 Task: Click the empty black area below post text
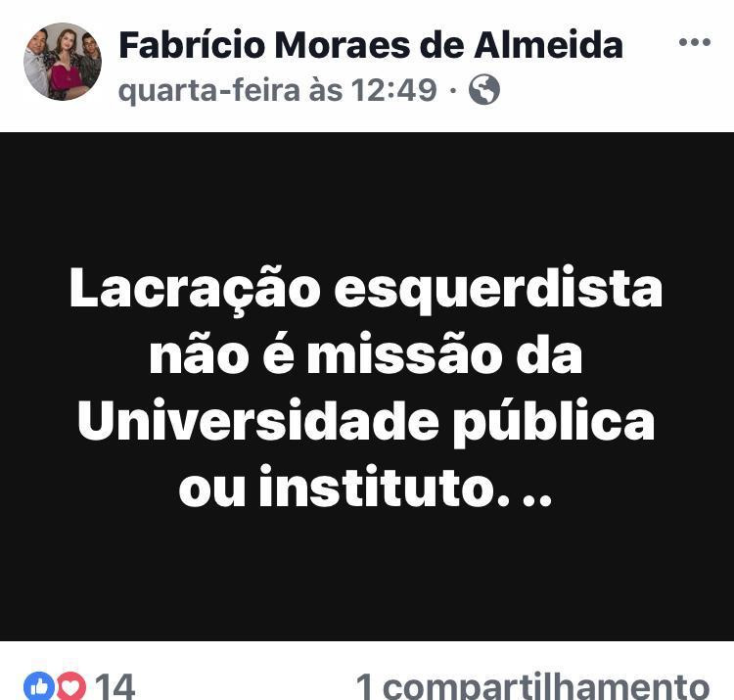tap(367, 576)
